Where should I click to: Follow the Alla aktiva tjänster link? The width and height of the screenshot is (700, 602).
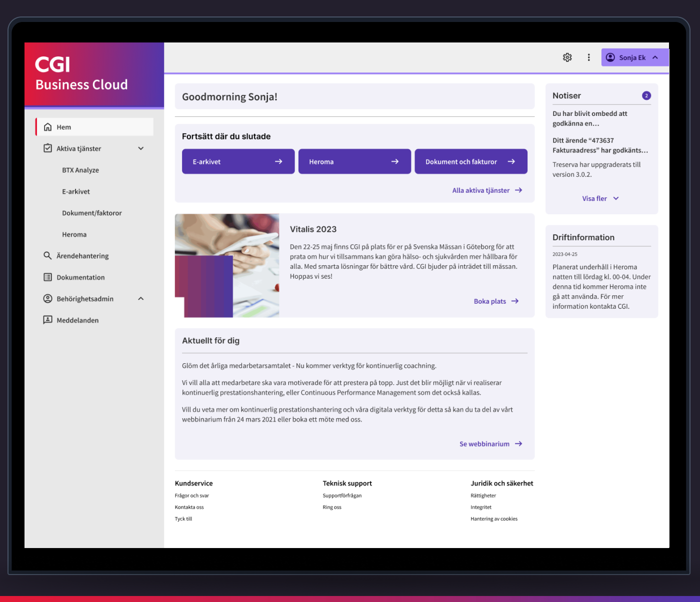(481, 190)
